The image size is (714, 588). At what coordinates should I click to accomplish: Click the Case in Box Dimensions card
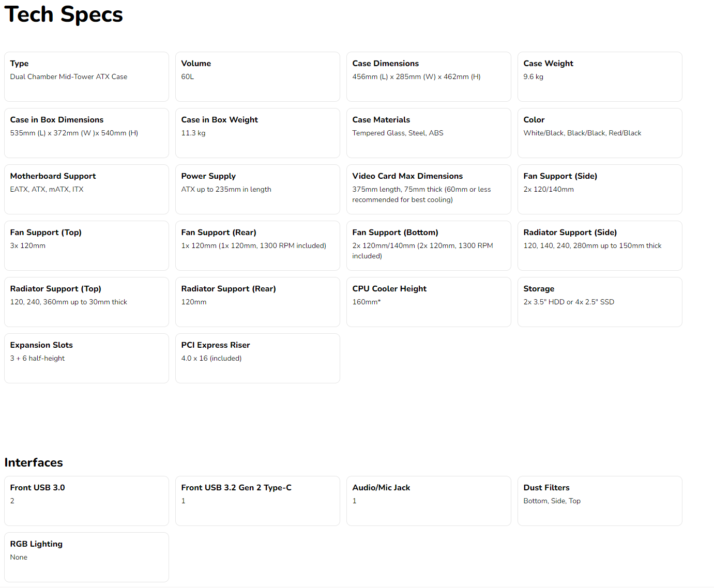[x=86, y=133]
